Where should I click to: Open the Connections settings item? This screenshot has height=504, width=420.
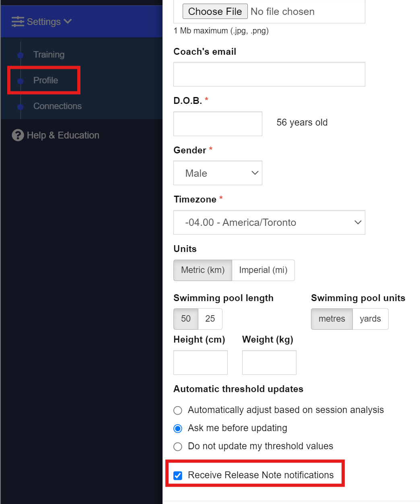[x=58, y=106]
